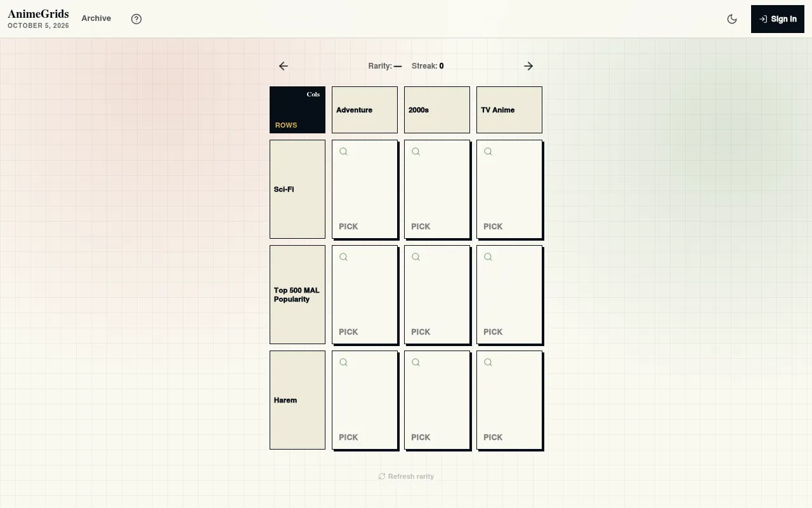Select the Sci-Fi row header
The height and width of the screenshot is (508, 812).
[298, 189]
